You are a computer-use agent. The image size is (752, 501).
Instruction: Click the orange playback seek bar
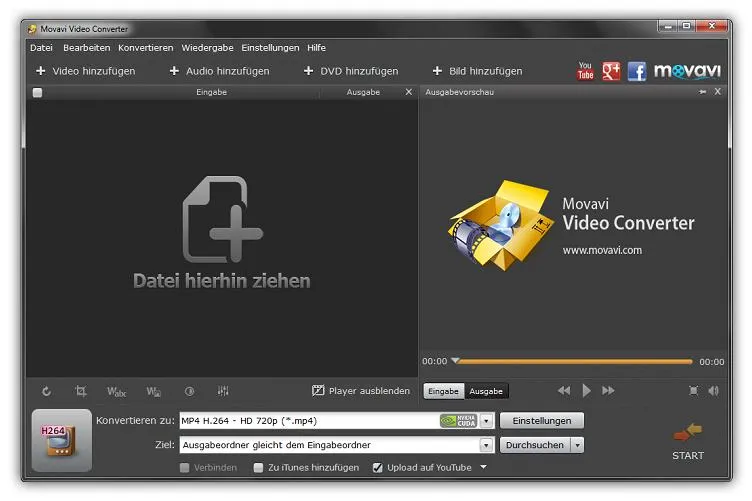pos(575,361)
